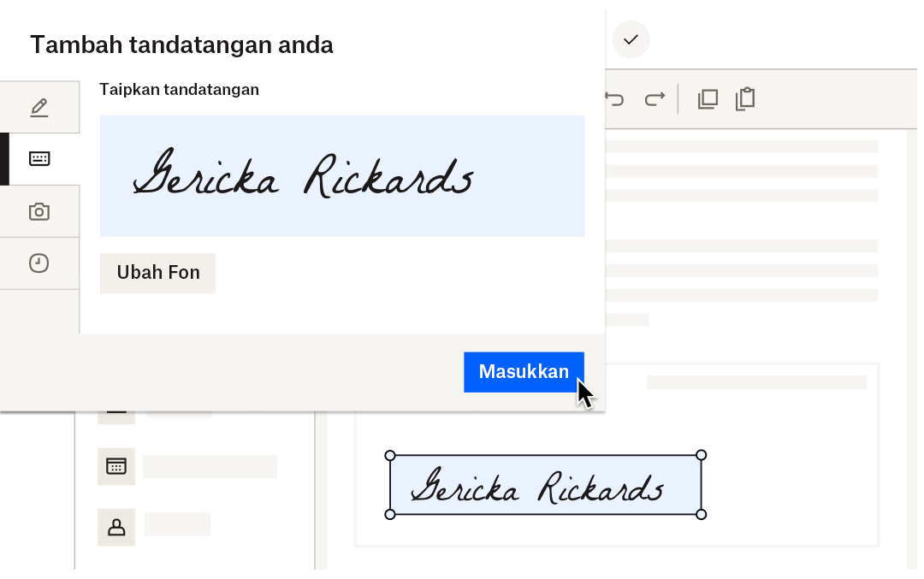Screen dimensions: 924x579
Task: Click the Gericka Rickards signature preview field
Action: tap(342, 175)
